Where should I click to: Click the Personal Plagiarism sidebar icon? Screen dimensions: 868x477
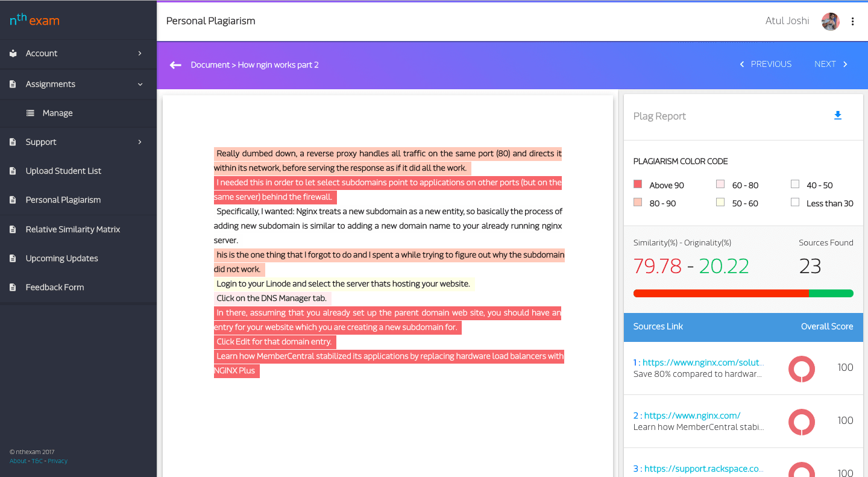click(x=13, y=200)
